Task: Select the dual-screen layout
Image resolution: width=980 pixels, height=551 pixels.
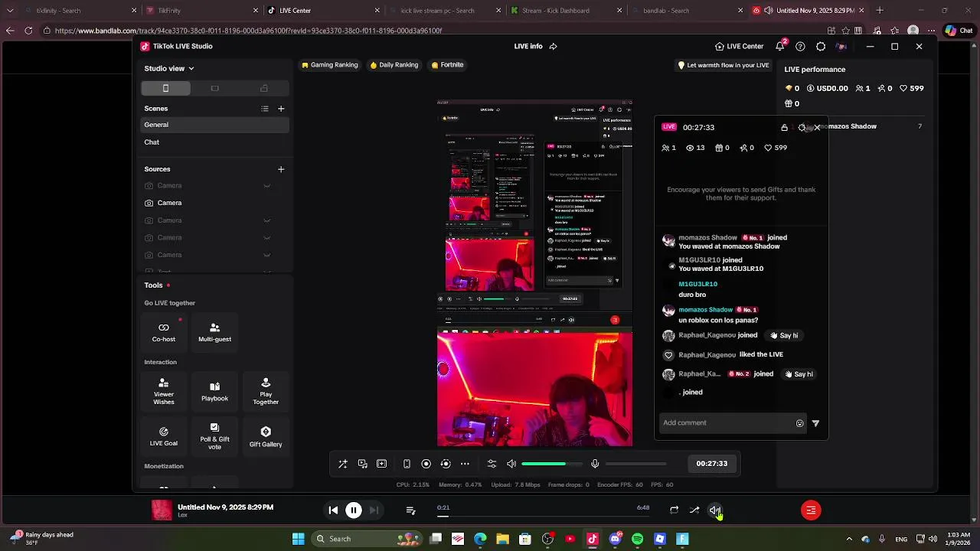Action: coord(264,88)
